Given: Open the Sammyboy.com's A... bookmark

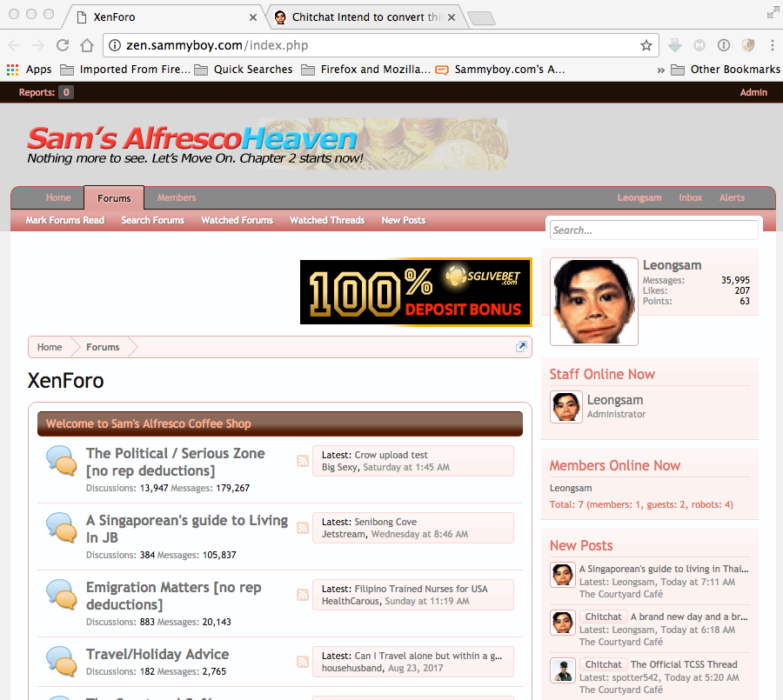Looking at the screenshot, I should (x=500, y=70).
